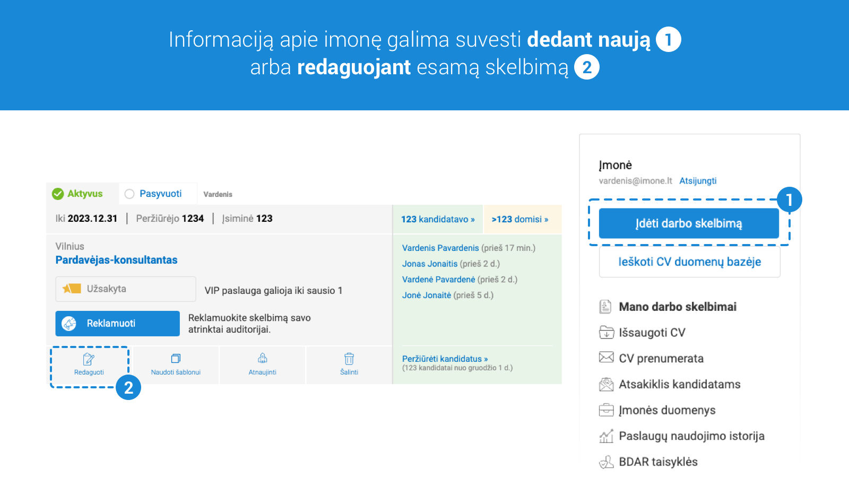Image resolution: width=849 pixels, height=504 pixels.
Task: Click the Užsakyta VIP service box
Action: [126, 289]
